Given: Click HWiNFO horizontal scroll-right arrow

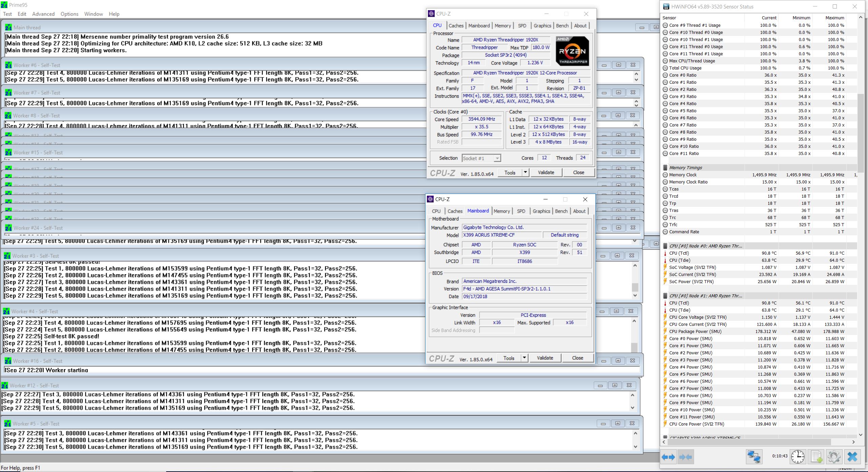Looking at the screenshot, I should [853, 442].
